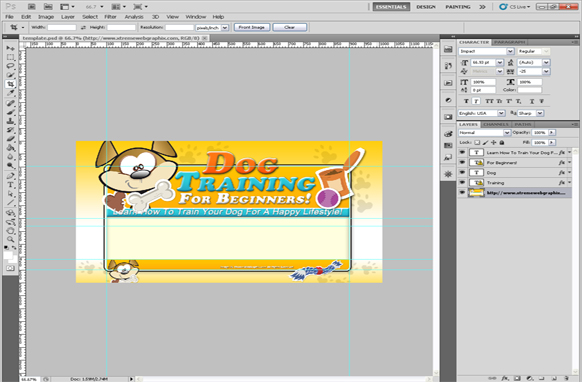Select the Lasso tool
This screenshot has width=582, height=382.
(x=10, y=66)
